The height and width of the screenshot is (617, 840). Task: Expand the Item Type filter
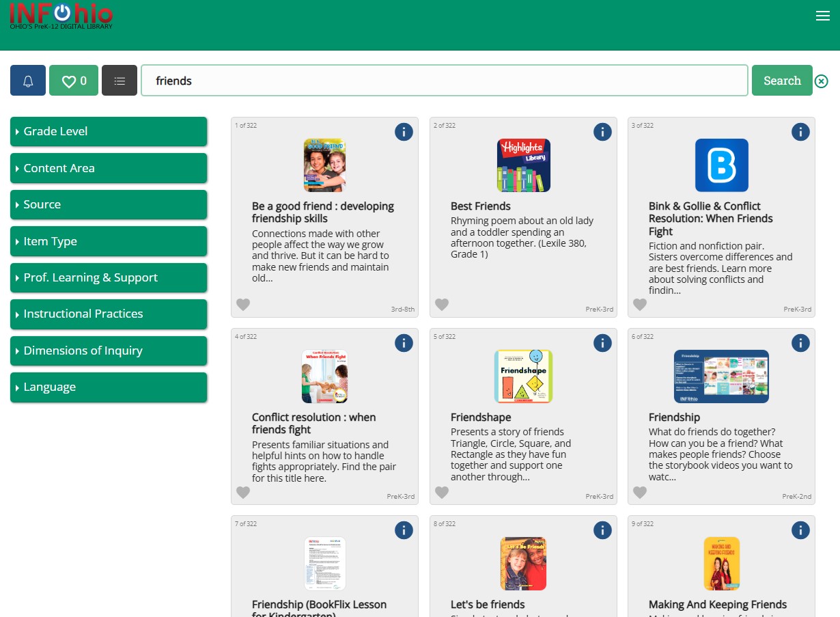(109, 241)
